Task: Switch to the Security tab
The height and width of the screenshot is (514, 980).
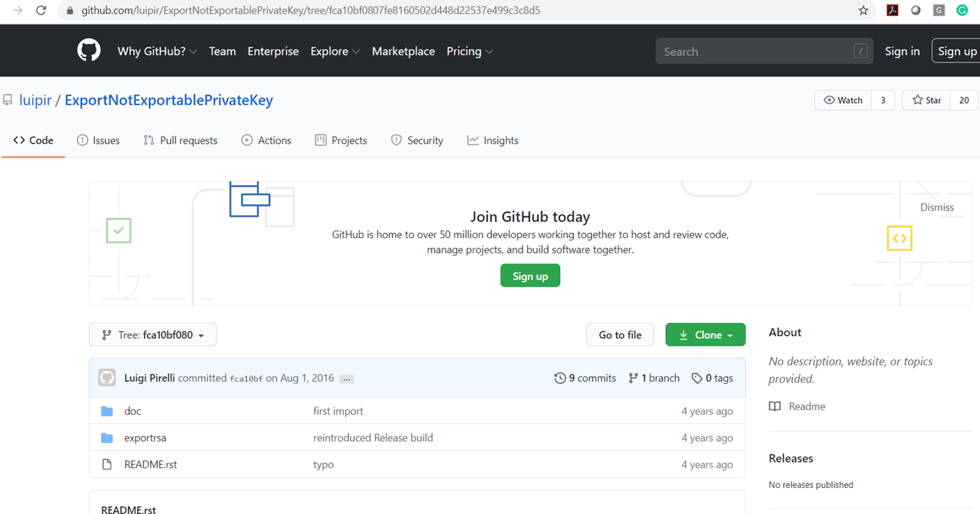Action: coord(417,140)
